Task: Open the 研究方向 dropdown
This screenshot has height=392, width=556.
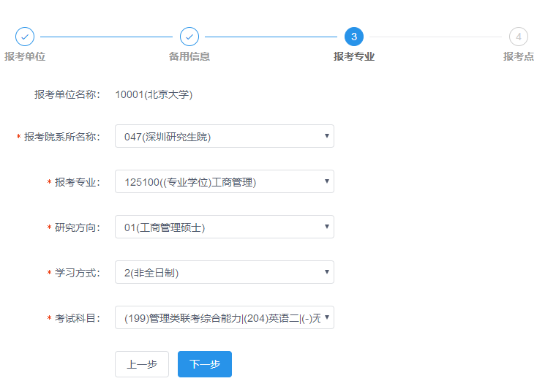Action: coord(224,227)
